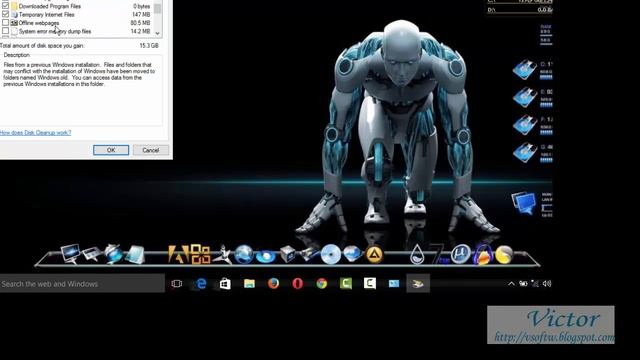Viewport: 640px width, 360px height.
Task: Open G: drive gadget icon on desktop
Action: [525, 152]
